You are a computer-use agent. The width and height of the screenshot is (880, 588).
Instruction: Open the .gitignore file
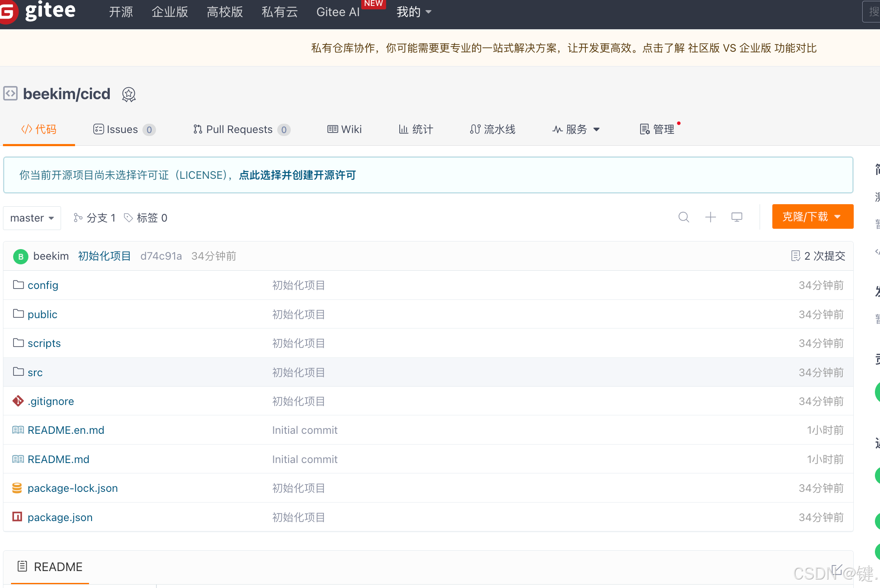point(50,401)
